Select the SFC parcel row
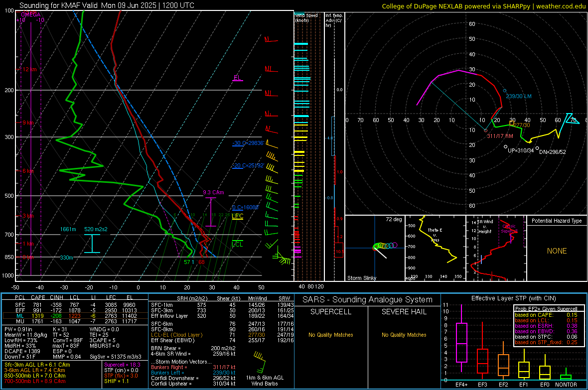 [x=75, y=305]
